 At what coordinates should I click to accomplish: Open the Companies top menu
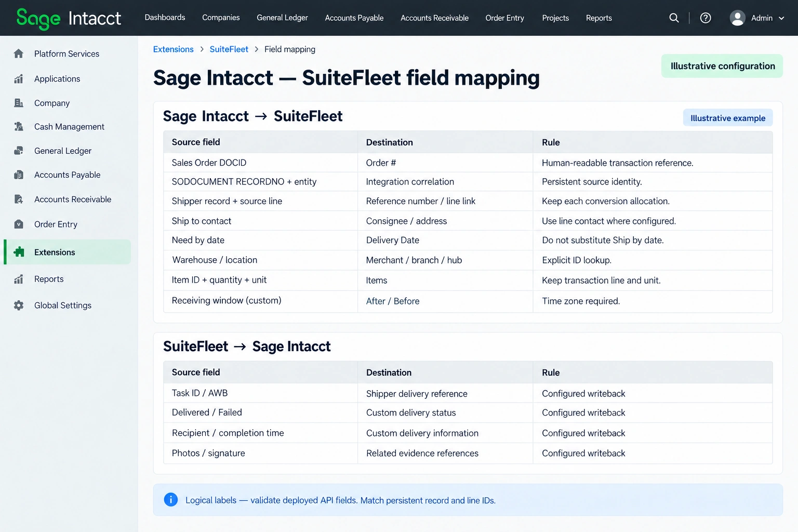(x=221, y=18)
